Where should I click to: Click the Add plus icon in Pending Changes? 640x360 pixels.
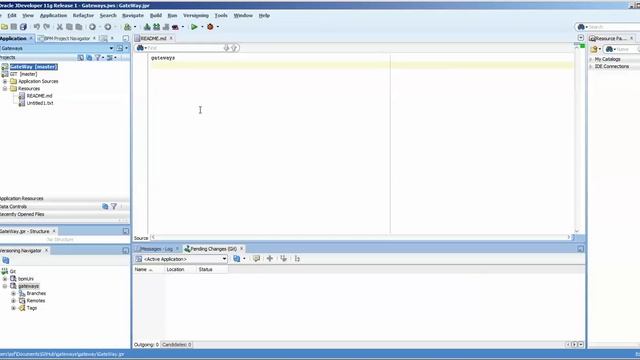coord(270,259)
